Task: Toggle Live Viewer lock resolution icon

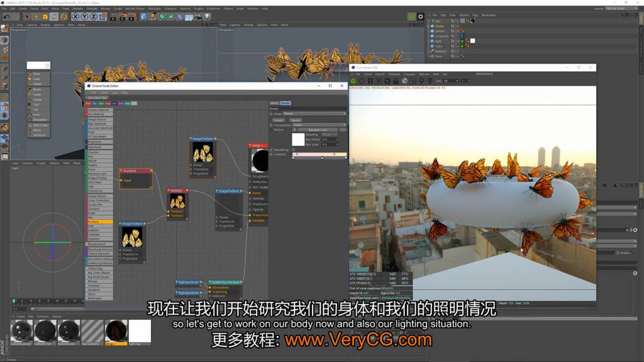Action: 396,81
